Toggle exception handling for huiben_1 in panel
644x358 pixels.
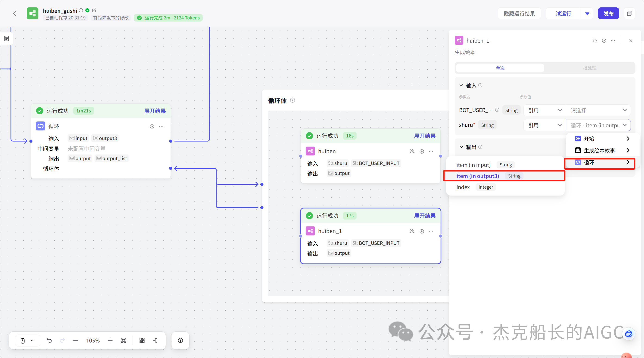click(595, 40)
